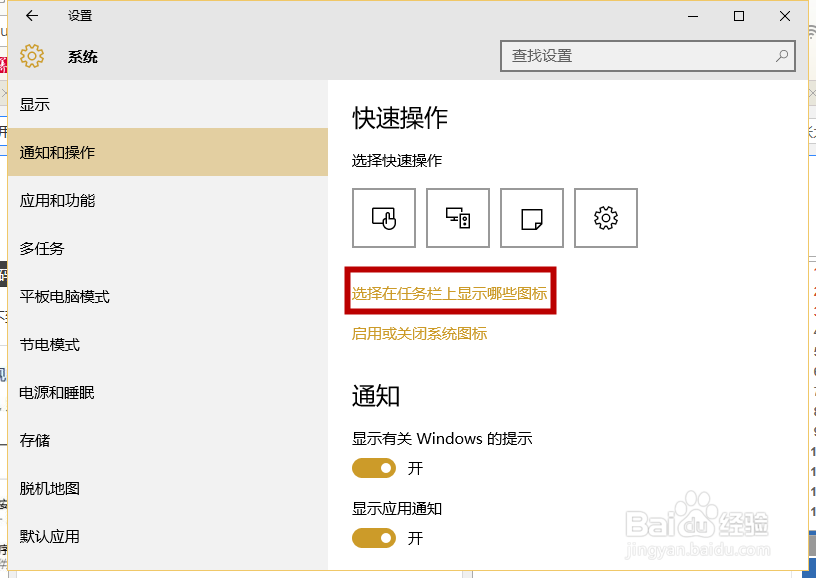
Task: Click the search magnifier in 查找设置 box
Action: [x=781, y=57]
